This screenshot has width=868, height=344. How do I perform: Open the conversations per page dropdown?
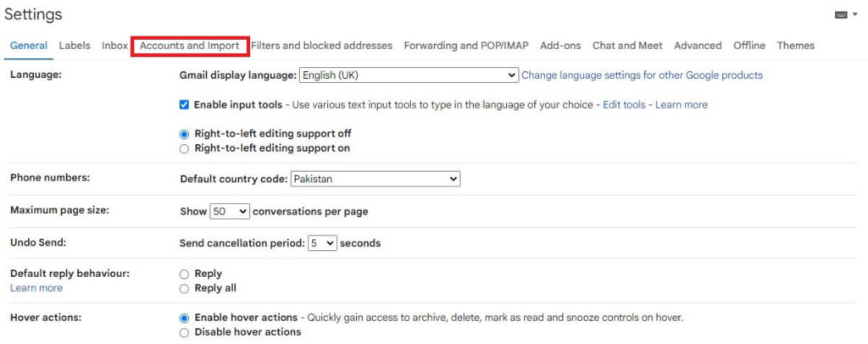point(230,212)
